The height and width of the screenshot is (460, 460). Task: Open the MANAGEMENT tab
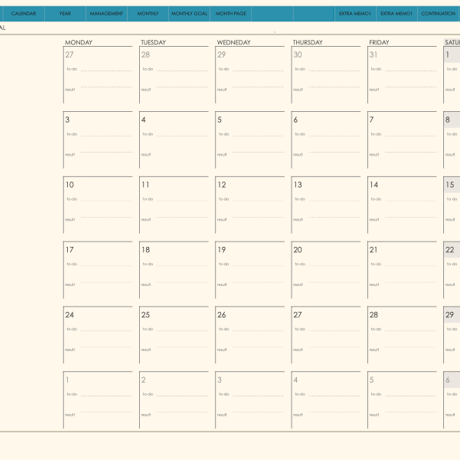(106, 14)
